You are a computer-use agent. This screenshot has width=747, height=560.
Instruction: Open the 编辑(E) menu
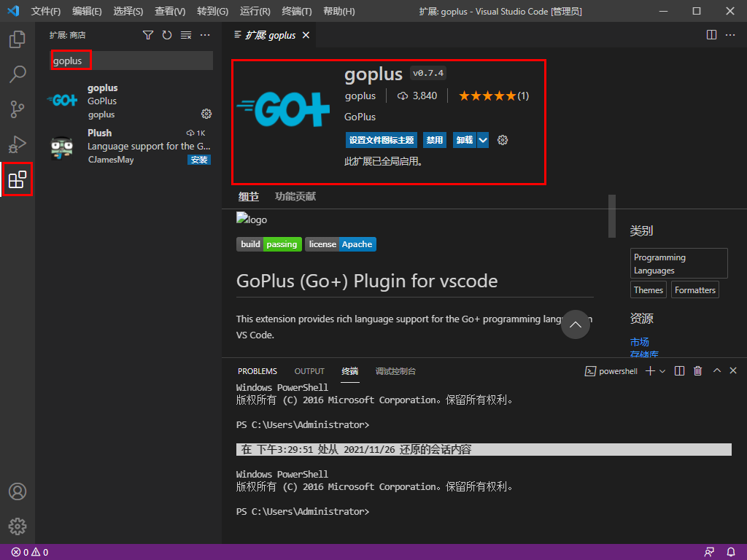[x=88, y=11]
